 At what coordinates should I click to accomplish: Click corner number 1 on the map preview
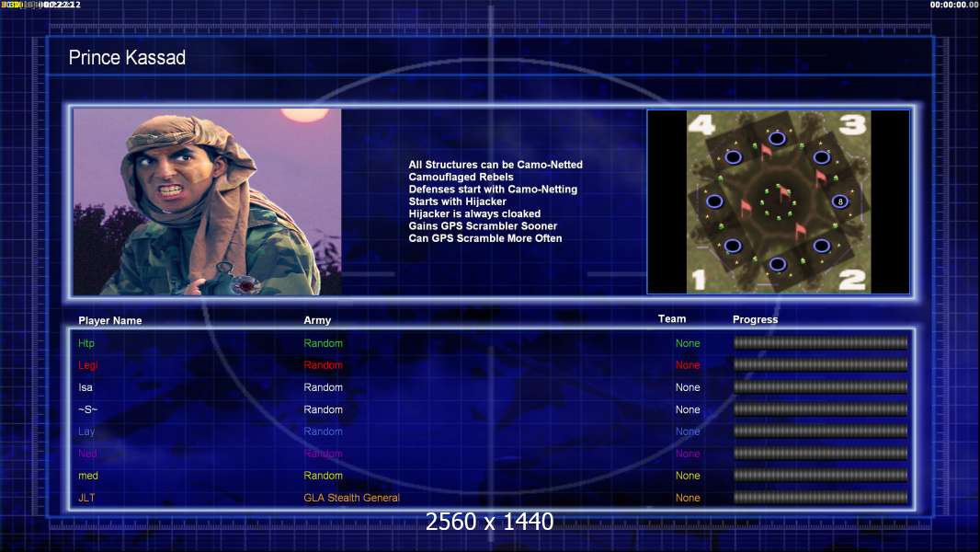click(x=699, y=280)
